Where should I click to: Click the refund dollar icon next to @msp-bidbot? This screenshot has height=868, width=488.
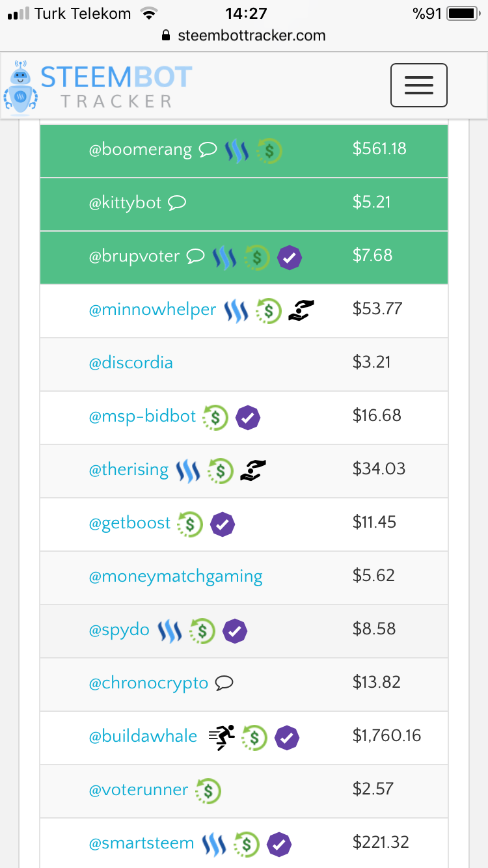point(215,418)
